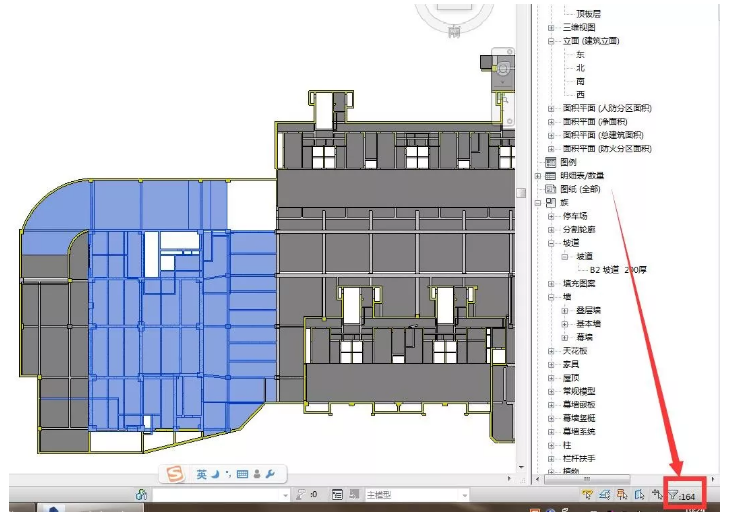Select the 幕墙竖梃 family category
Viewport: 730px width, 517px height.
(x=579, y=419)
